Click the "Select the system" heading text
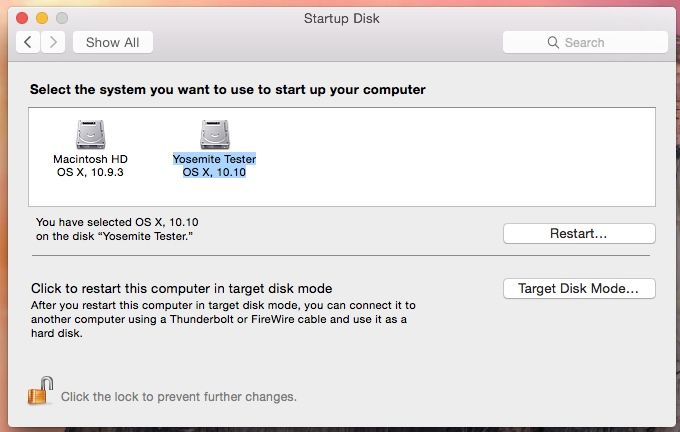This screenshot has width=680, height=432. [227, 89]
